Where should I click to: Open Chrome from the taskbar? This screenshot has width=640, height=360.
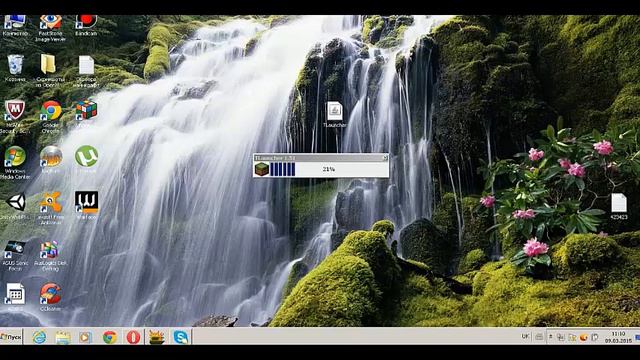coord(109,337)
